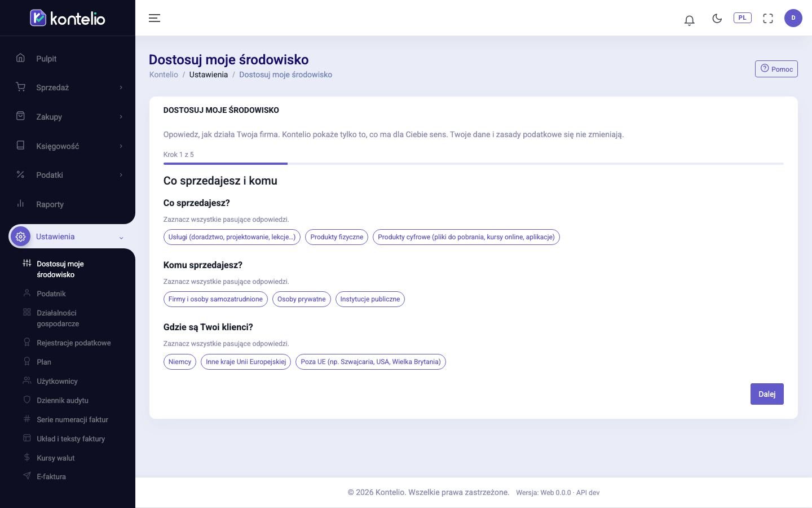Enter fullscreen mode icon
812x508 pixels.
pos(768,18)
